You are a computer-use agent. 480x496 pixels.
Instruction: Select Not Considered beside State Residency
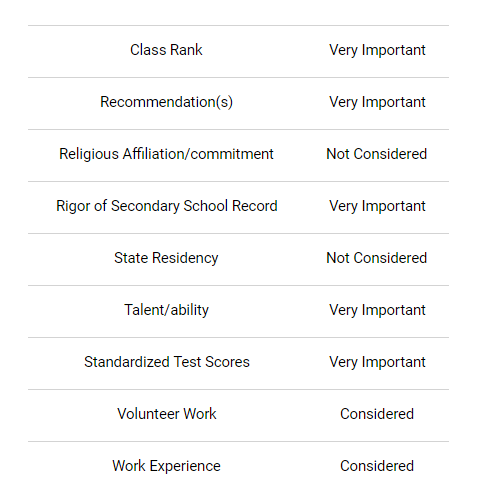(x=377, y=258)
